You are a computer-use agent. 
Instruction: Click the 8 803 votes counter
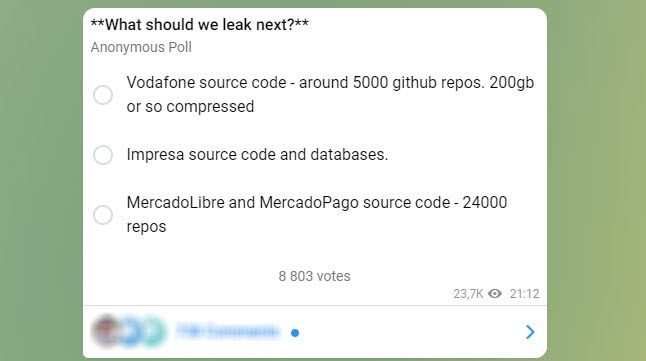coord(314,276)
